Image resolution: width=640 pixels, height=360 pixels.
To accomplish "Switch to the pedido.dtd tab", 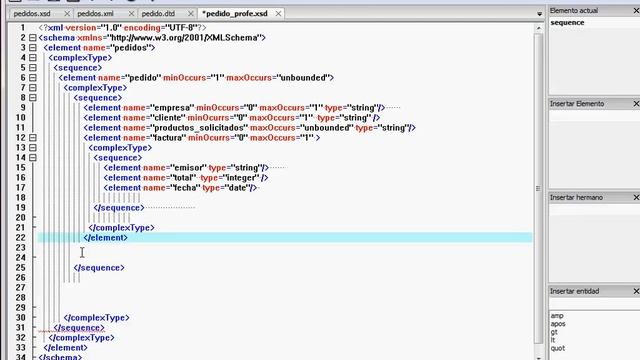I will (x=158, y=13).
